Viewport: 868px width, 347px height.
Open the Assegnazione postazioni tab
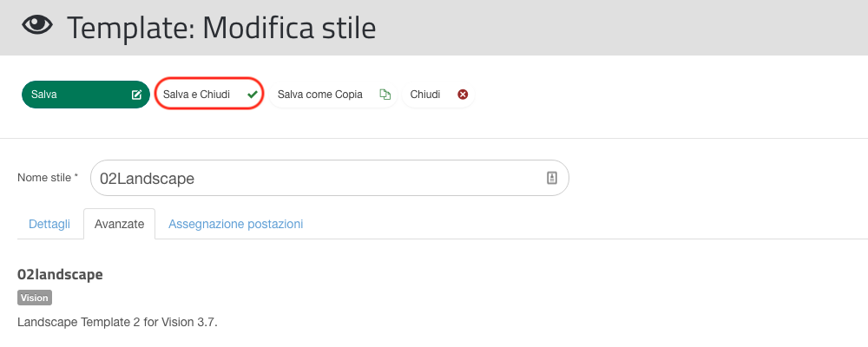pyautogui.click(x=236, y=224)
